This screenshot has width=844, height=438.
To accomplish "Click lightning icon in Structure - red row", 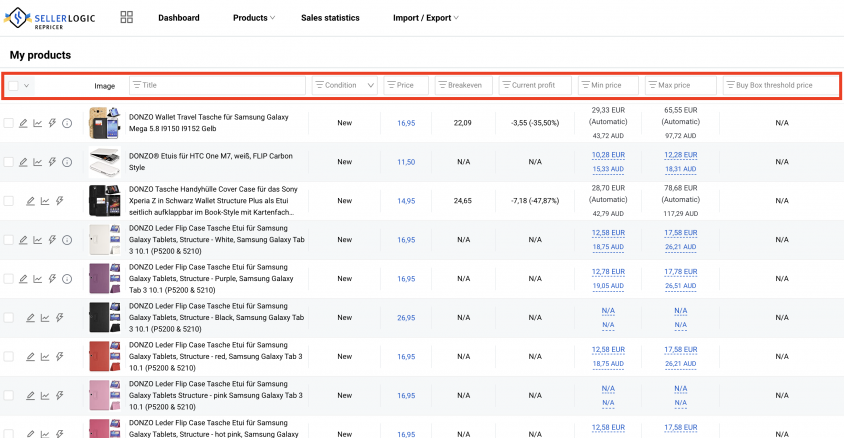I will click(60, 356).
